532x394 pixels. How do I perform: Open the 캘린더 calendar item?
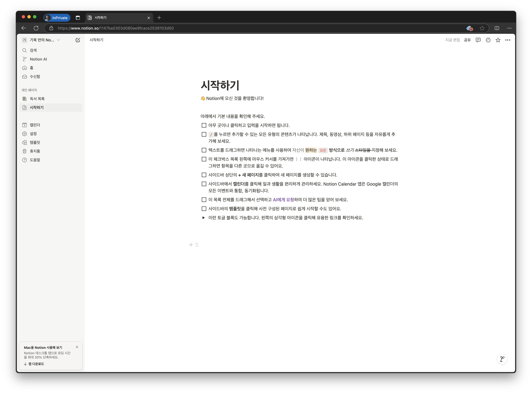click(x=51, y=125)
